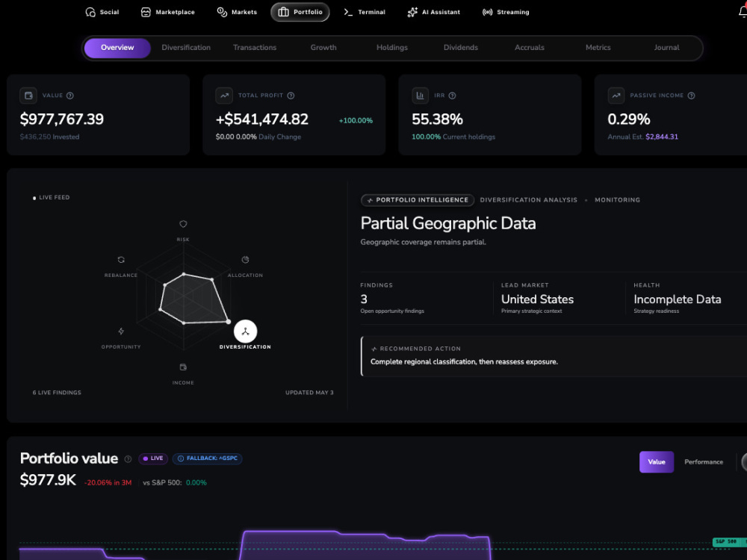Select the Portfolio nav item
The width and height of the screenshot is (747, 560).
click(x=300, y=13)
